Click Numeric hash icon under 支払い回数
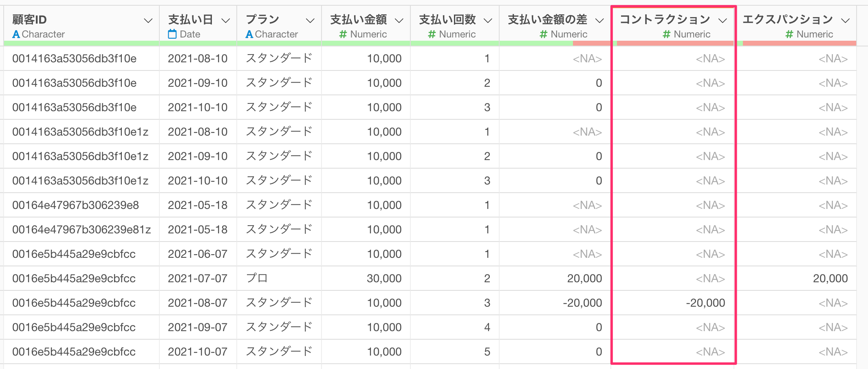Image resolution: width=868 pixels, height=369 pixels. [432, 34]
